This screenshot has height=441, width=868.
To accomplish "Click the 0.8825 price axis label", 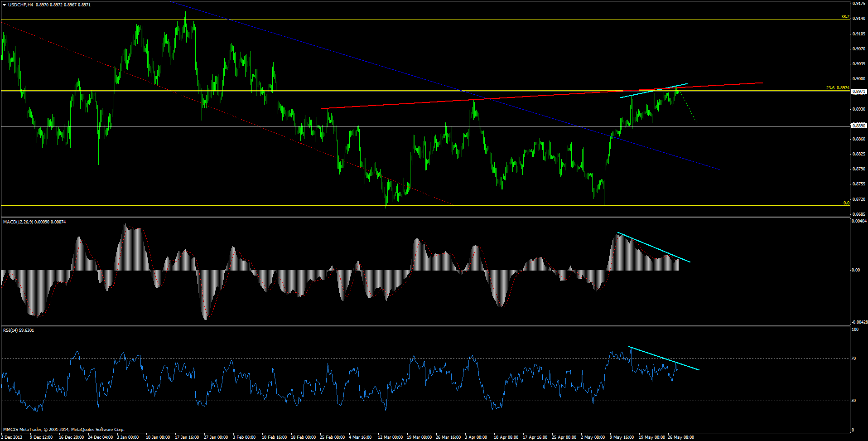I will pyautogui.click(x=859, y=154).
